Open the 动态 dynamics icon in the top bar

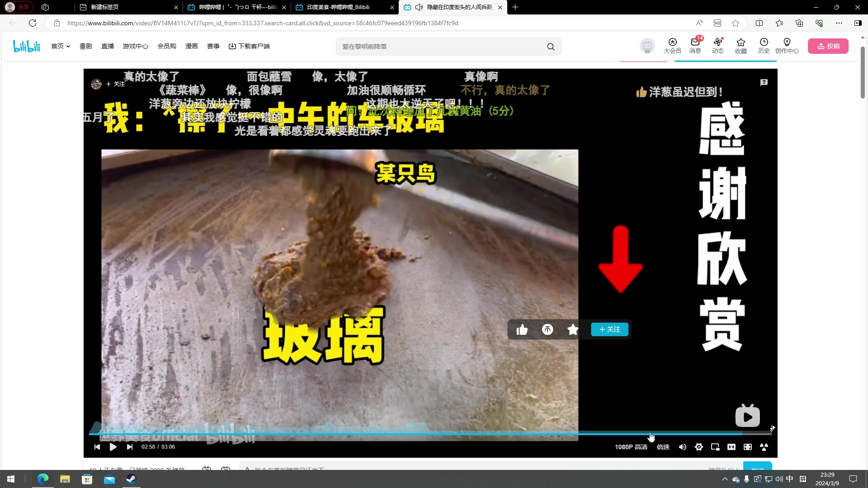tap(717, 45)
